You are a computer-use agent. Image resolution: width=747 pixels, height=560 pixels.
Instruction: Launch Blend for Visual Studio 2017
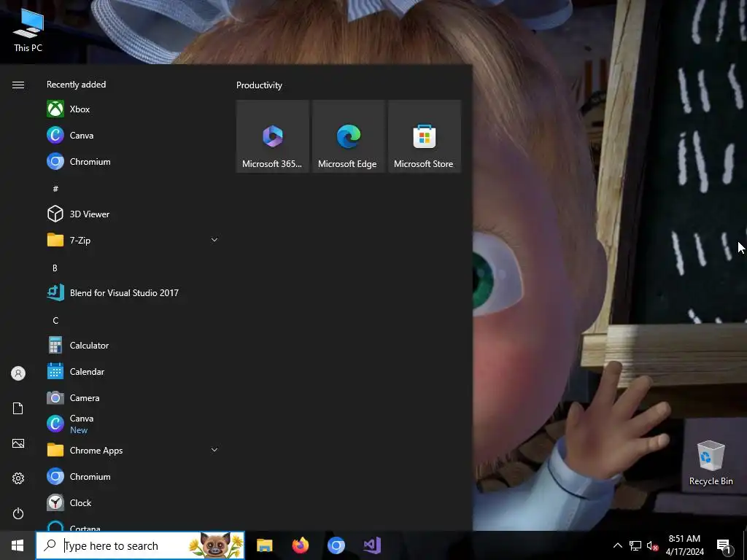tap(133, 293)
